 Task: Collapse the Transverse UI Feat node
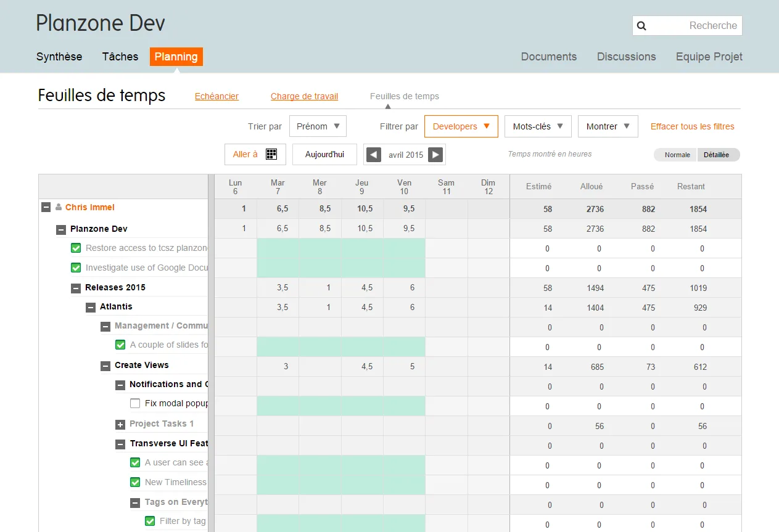pyautogui.click(x=120, y=444)
